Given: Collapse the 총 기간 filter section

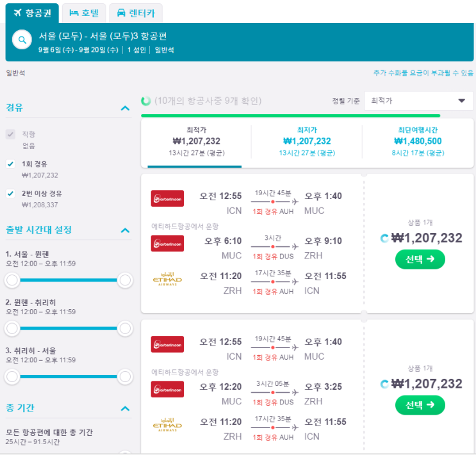Looking at the screenshot, I should coord(125,408).
